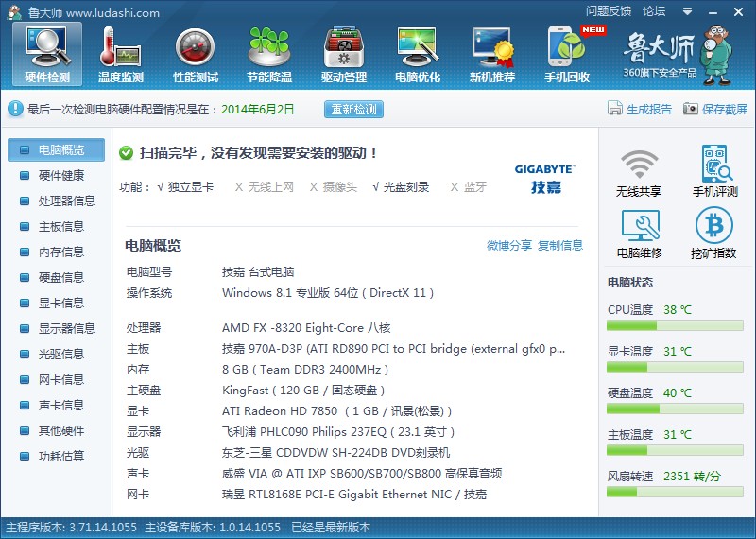Select 主板信息 in the sidebar
The height and width of the screenshot is (539, 756).
click(56, 226)
